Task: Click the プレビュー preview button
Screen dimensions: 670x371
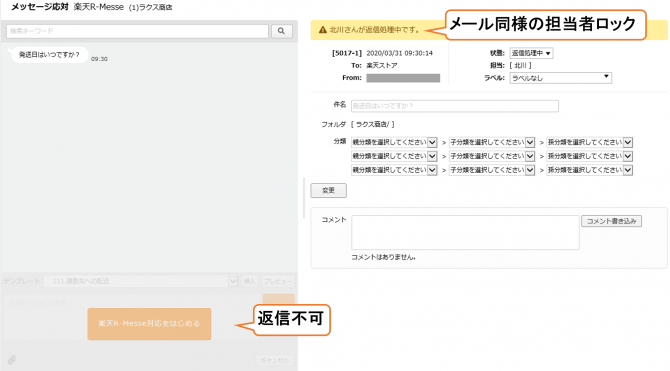Action: click(x=278, y=281)
